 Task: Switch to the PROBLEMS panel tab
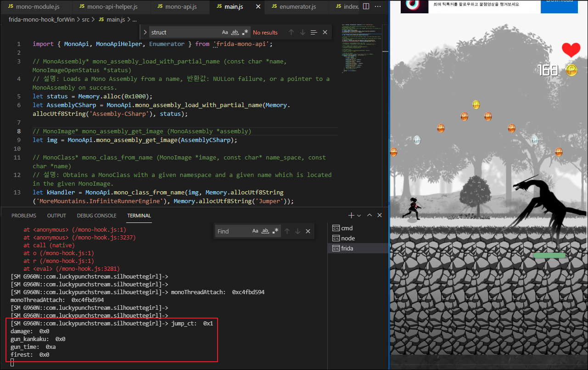point(24,216)
